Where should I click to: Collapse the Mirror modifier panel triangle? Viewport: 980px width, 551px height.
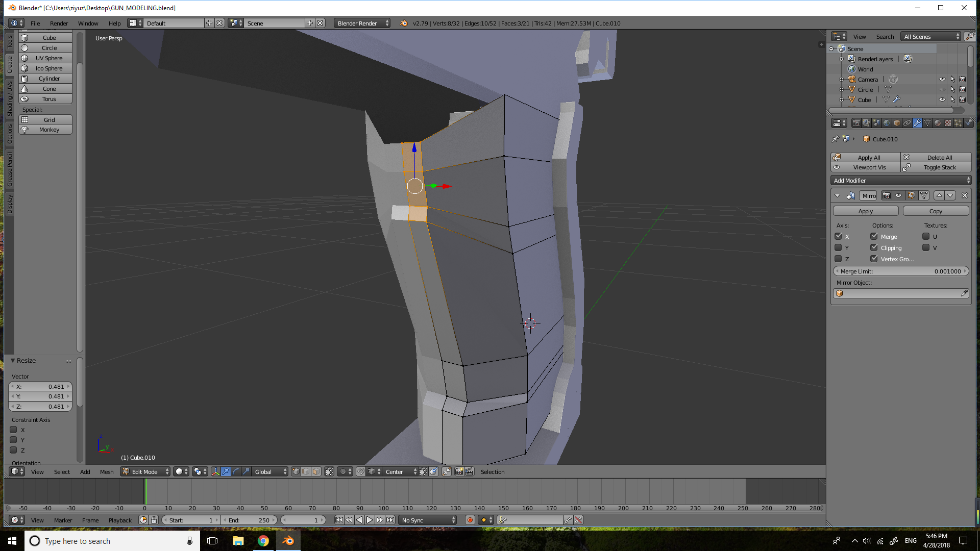837,195
